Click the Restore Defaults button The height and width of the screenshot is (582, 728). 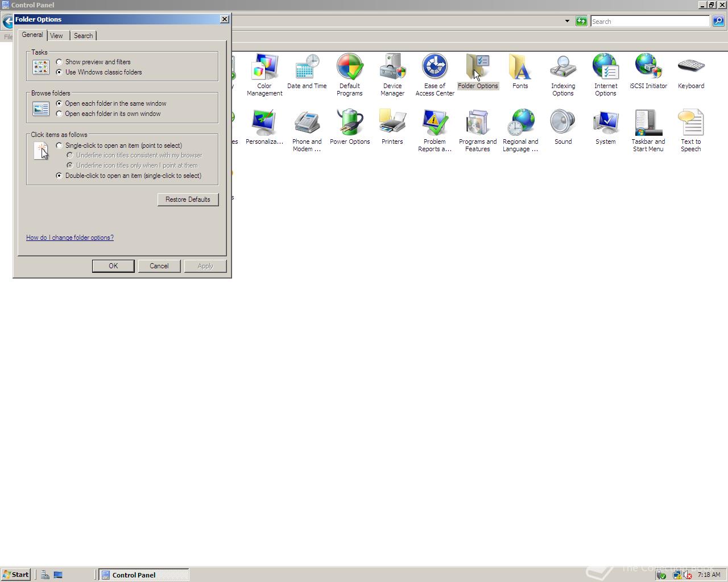(188, 199)
